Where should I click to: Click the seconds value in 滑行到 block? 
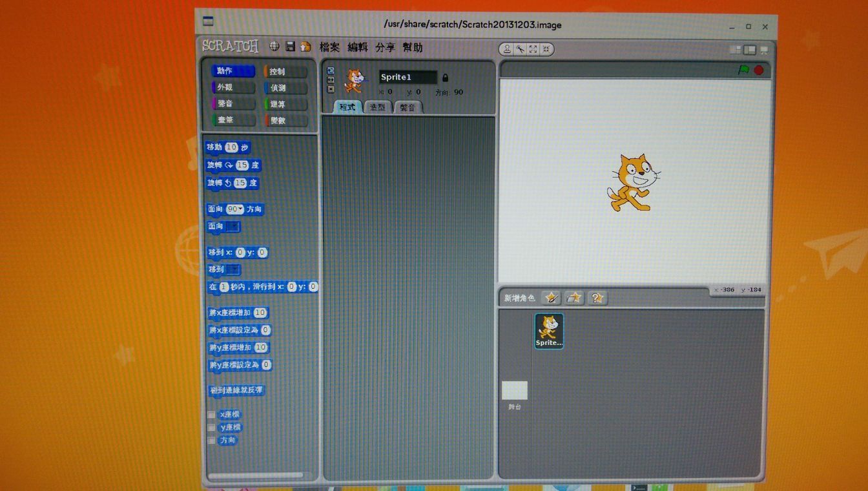224,287
